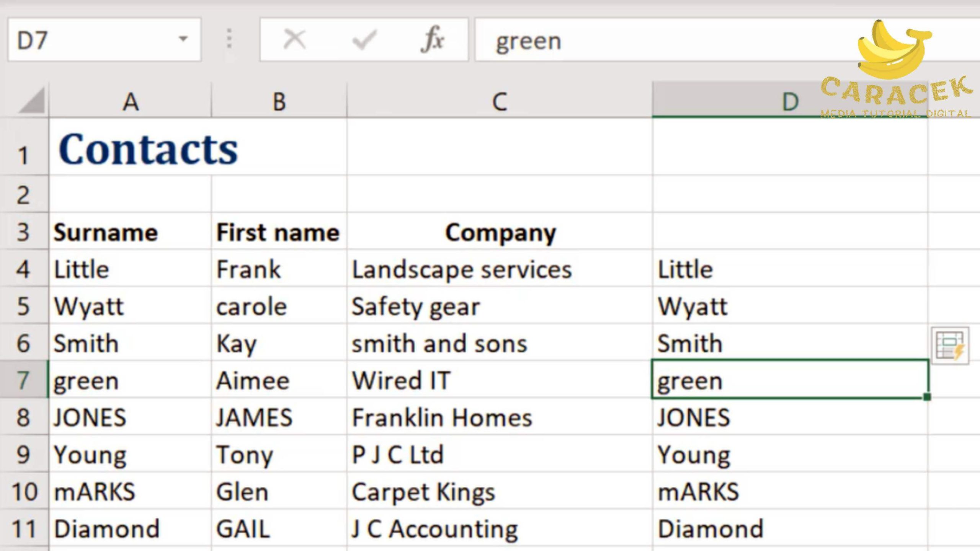Select cell A10 containing mARKS

point(130,491)
